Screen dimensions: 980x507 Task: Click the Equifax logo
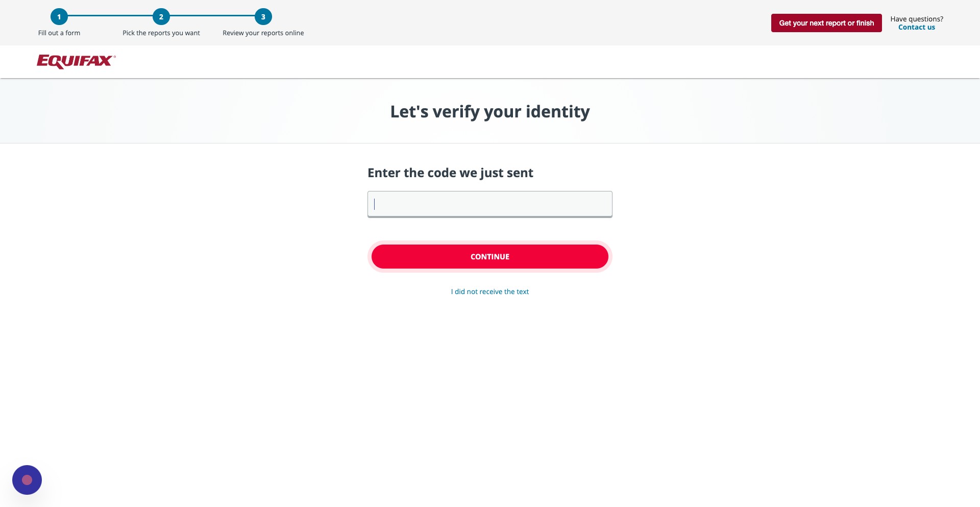tap(75, 61)
